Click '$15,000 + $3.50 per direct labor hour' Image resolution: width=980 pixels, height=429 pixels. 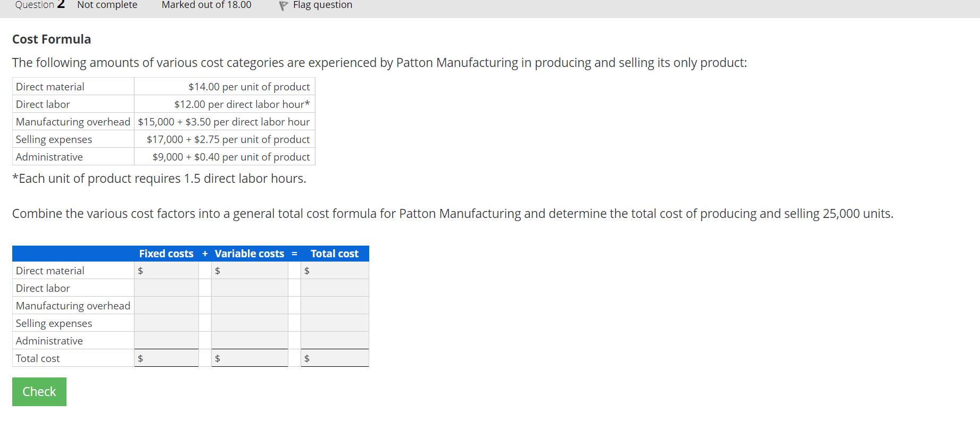[x=224, y=122]
